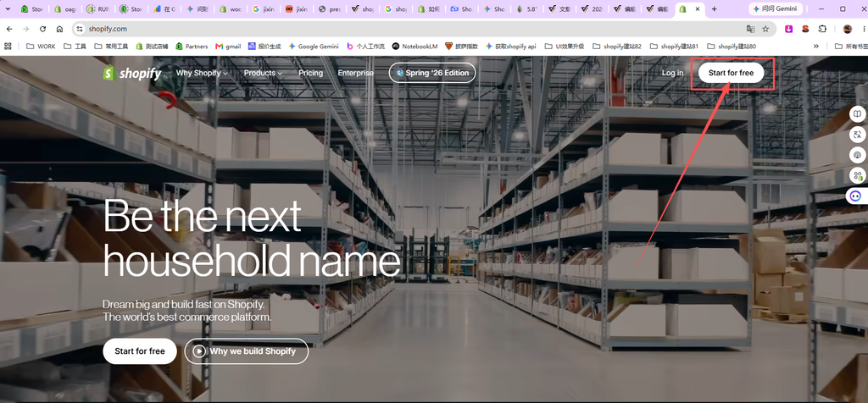Click the browser forward arrow

26,29
